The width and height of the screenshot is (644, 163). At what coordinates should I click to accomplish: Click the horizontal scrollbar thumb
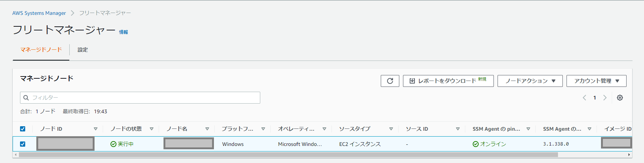[x=288, y=154]
